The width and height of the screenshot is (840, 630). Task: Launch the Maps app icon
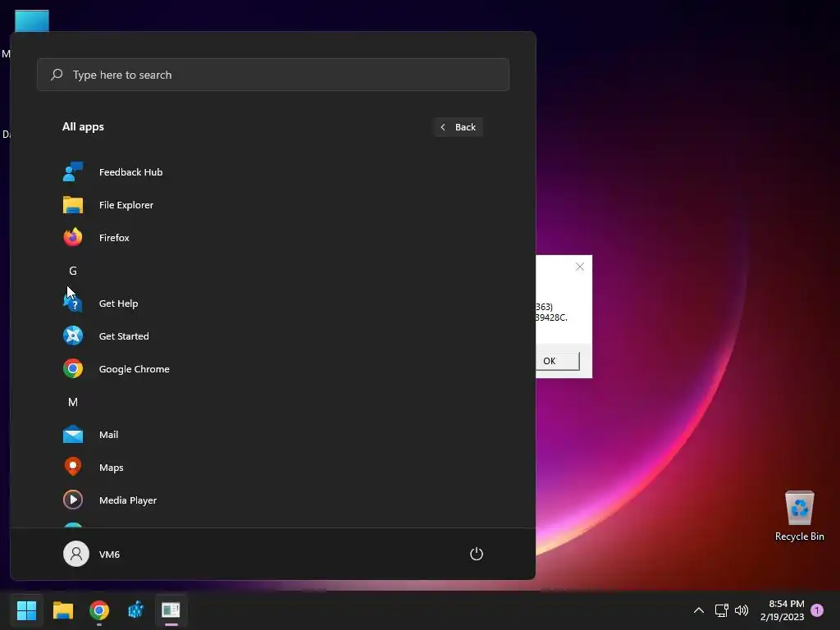pyautogui.click(x=73, y=467)
